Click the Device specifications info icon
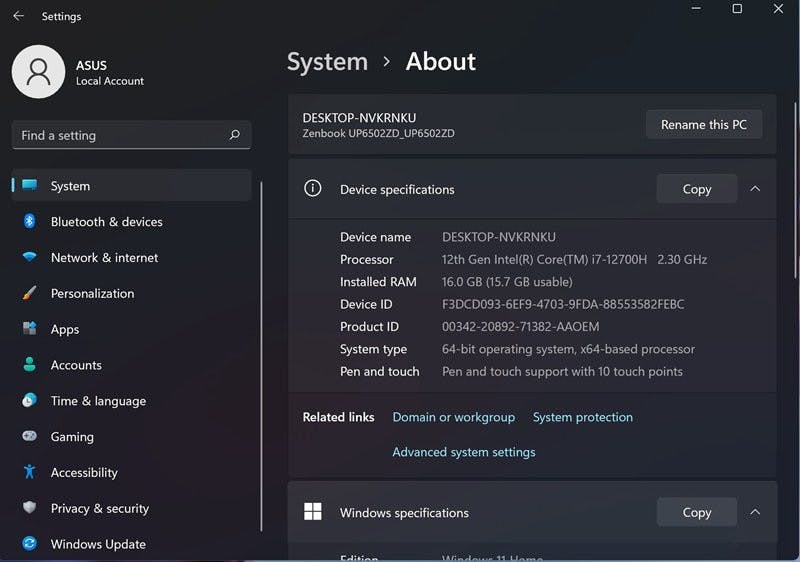This screenshot has width=800, height=562. 313,188
